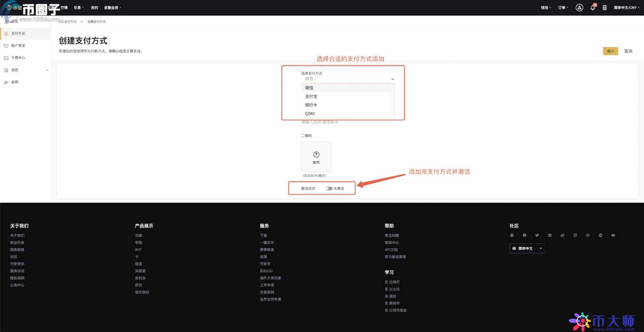Screen dimensions: 644x332
Task: Open 交换 link in footer 产品展示 column
Action: [x=138, y=236]
